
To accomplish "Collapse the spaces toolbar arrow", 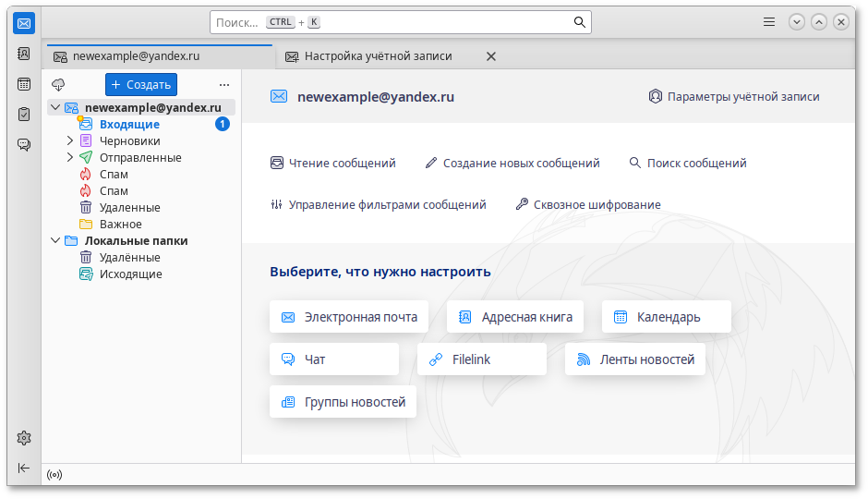I will click(24, 468).
